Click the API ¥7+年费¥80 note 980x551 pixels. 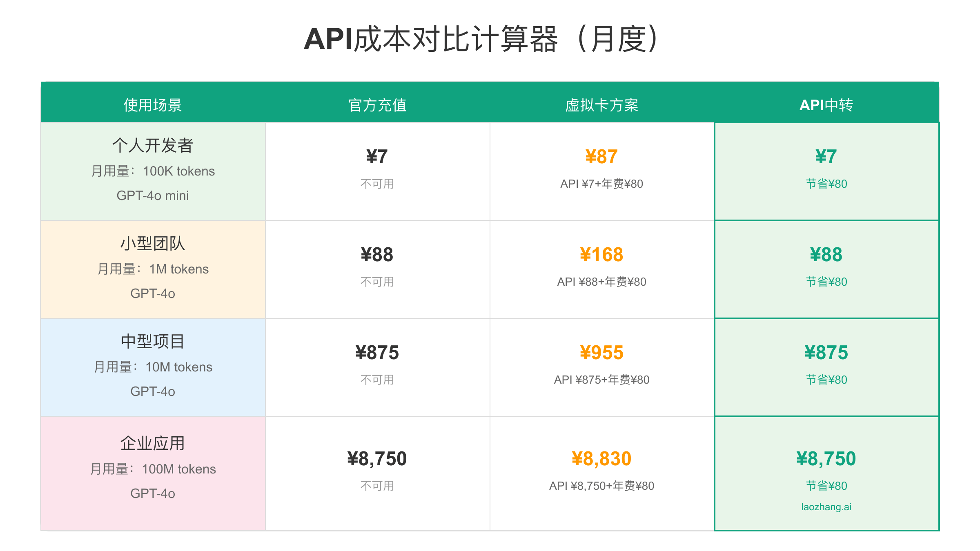pyautogui.click(x=601, y=184)
